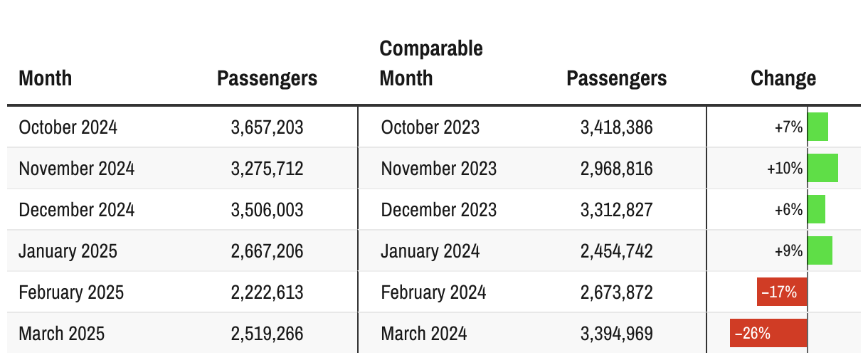This screenshot has height=360, width=868.
Task: Click the green bar beside +7%
Action: [818, 127]
